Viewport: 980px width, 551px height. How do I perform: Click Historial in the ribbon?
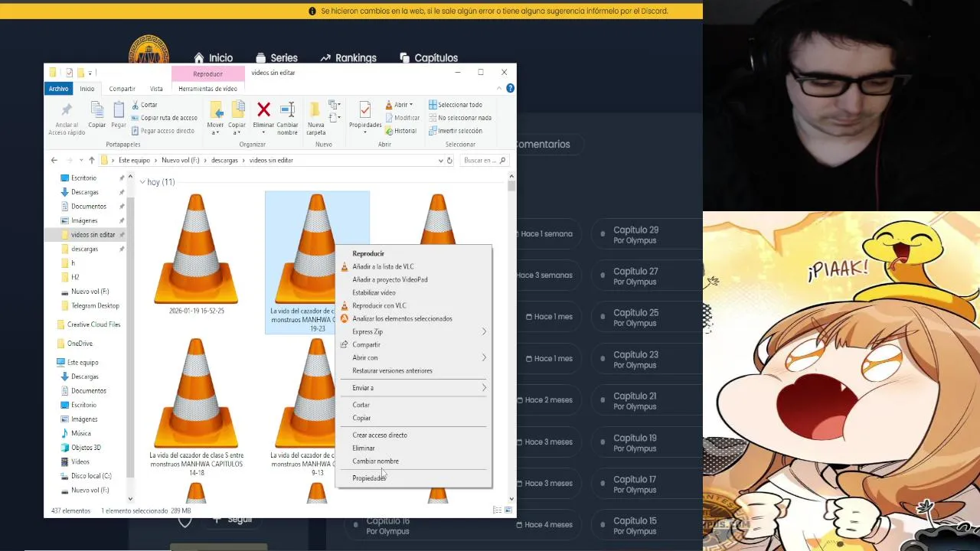[x=400, y=131]
